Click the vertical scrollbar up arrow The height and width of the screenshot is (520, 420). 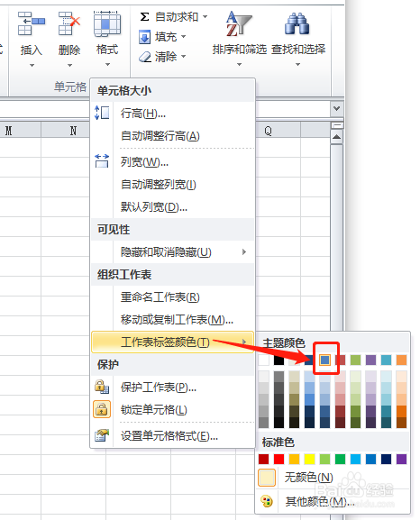tap(336, 137)
